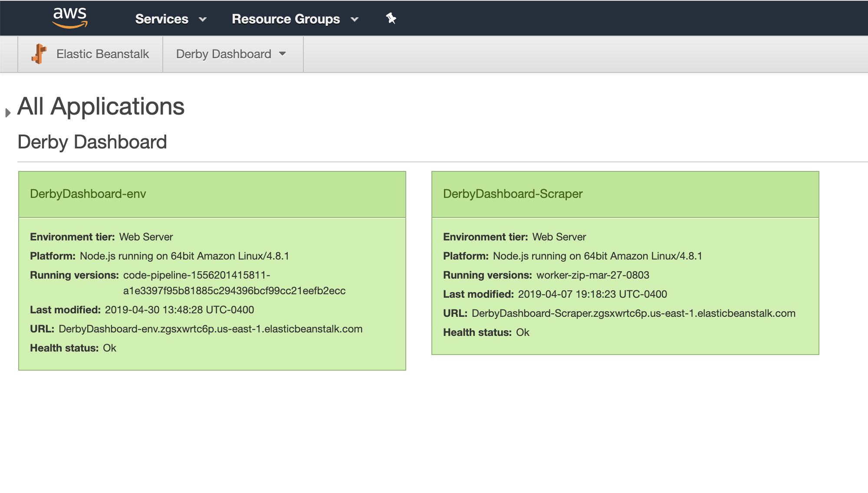Viewport: 868px width, 493px height.
Task: Click the pin shortcut icon
Action: [391, 18]
